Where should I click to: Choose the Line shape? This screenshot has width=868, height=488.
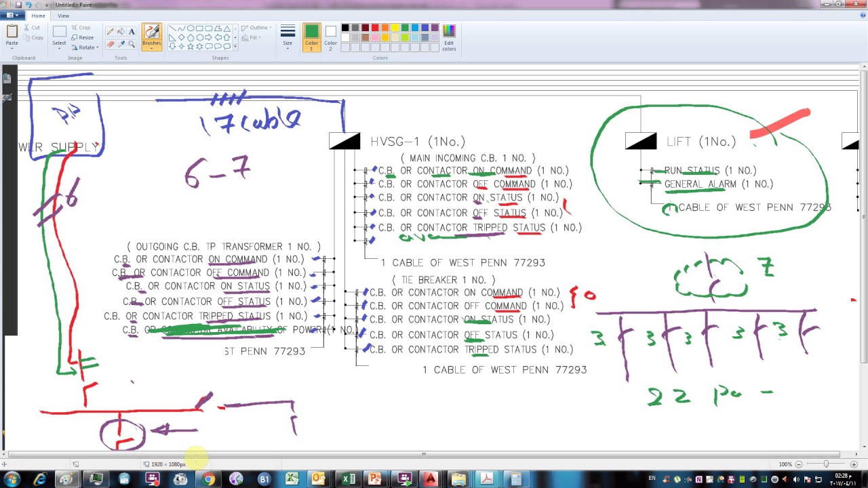172,28
